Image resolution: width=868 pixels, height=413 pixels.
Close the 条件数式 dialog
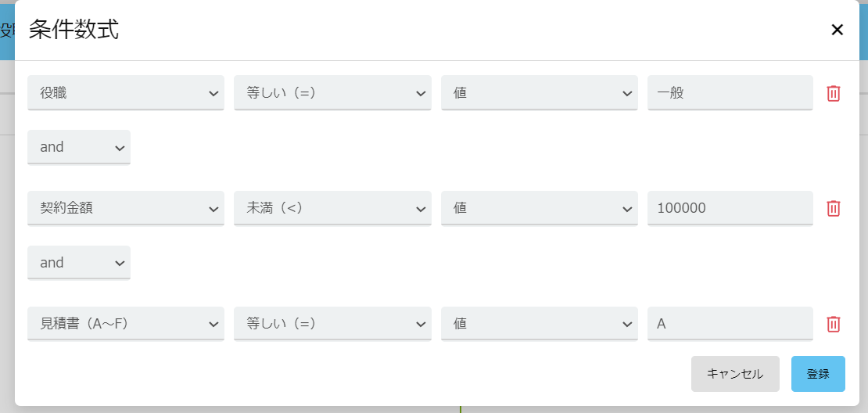click(837, 30)
